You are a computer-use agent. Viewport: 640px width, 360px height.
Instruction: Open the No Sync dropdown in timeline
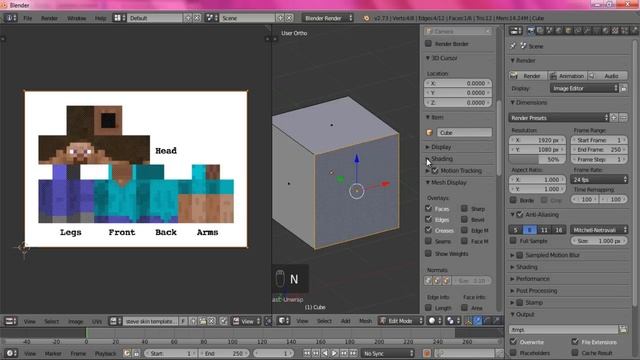388,353
